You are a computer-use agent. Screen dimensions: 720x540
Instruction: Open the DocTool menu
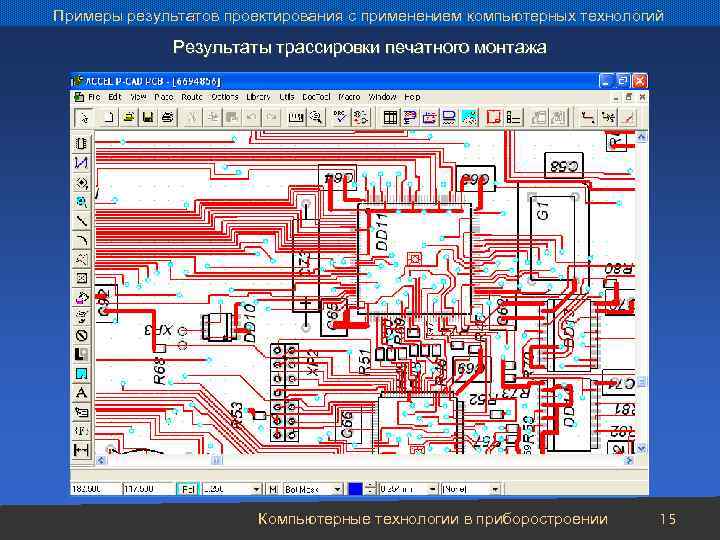tap(316, 97)
